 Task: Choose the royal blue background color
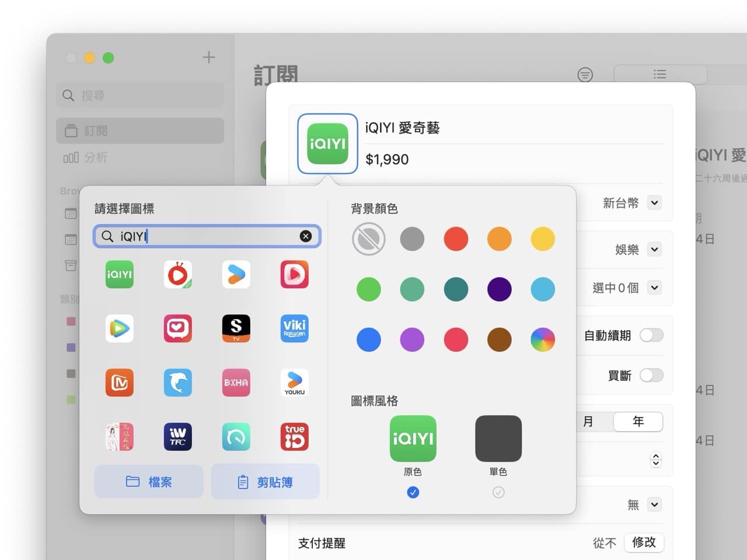click(x=369, y=339)
